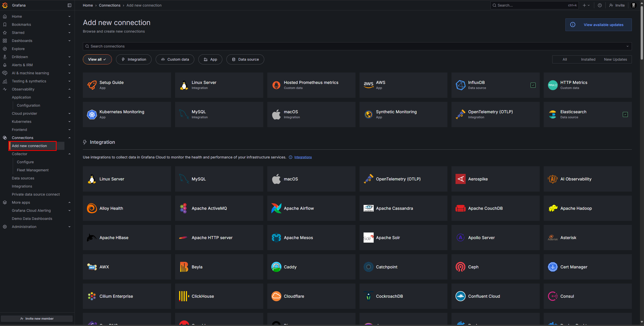Click the Grafana logo icon
Viewport: 644px width, 326px height.
point(5,5)
